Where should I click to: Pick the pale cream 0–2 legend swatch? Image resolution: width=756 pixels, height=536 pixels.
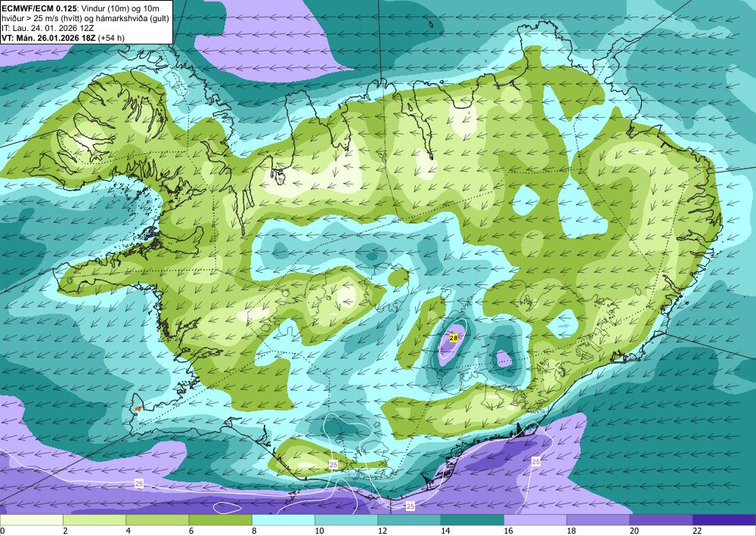[x=31, y=520]
